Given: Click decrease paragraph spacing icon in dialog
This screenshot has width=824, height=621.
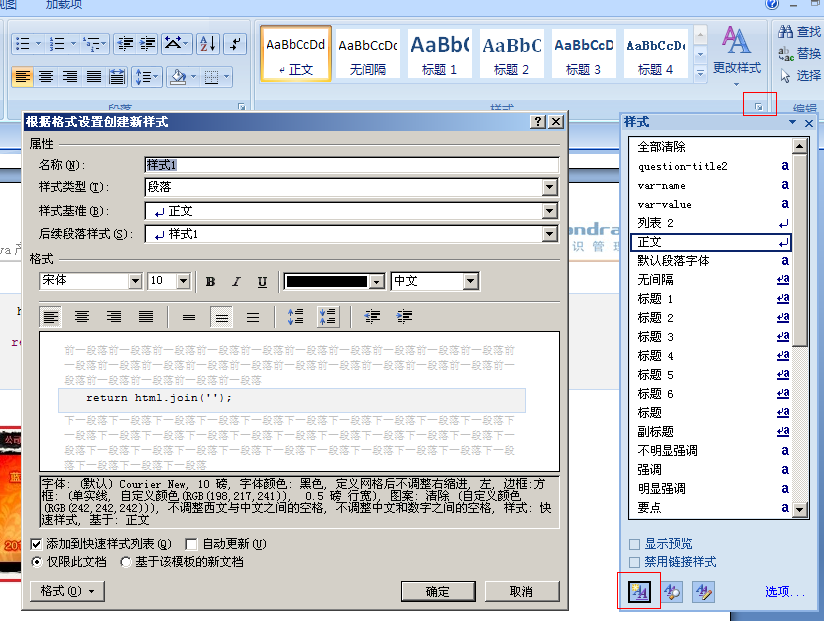Looking at the screenshot, I should [x=328, y=317].
